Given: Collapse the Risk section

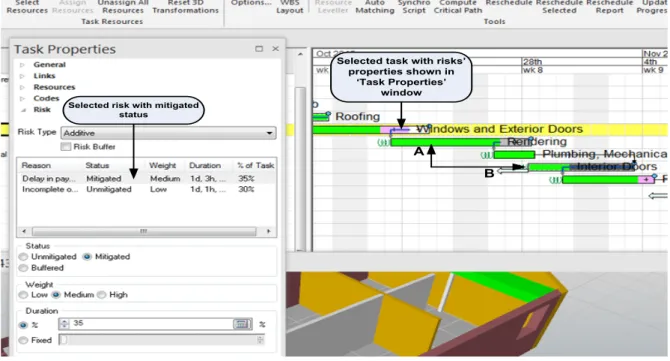Looking at the screenshot, I should point(24,110).
